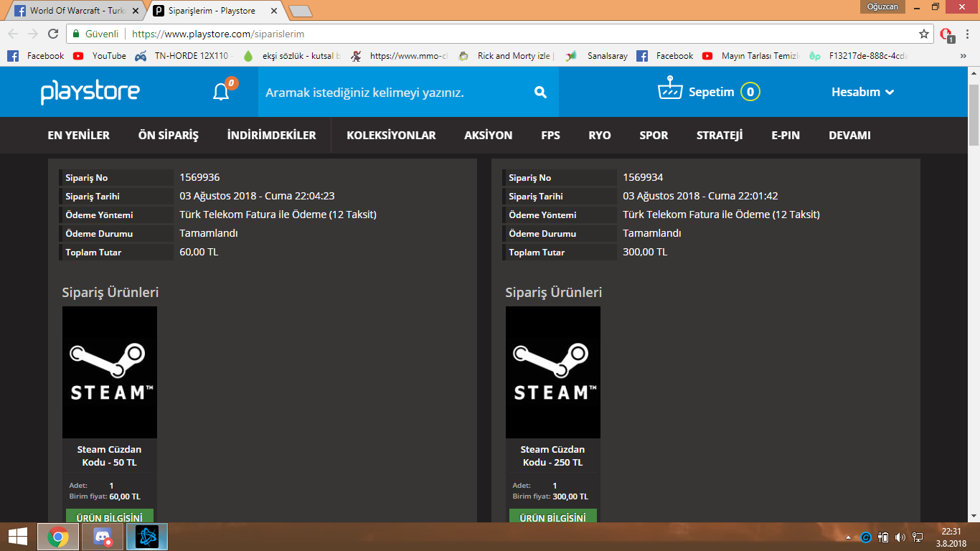
Task: Click the Battle.net taskbar icon
Action: tap(147, 537)
